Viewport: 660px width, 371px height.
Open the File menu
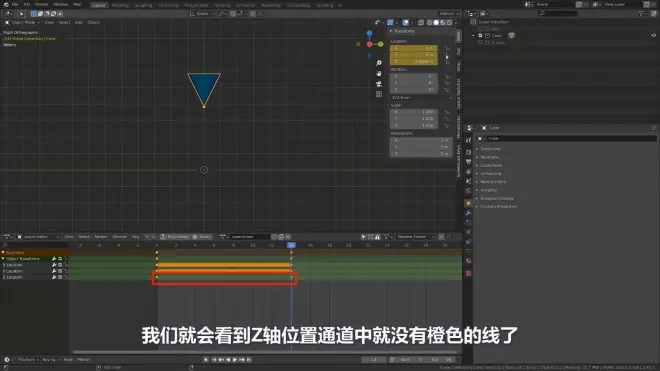pyautogui.click(x=15, y=4)
